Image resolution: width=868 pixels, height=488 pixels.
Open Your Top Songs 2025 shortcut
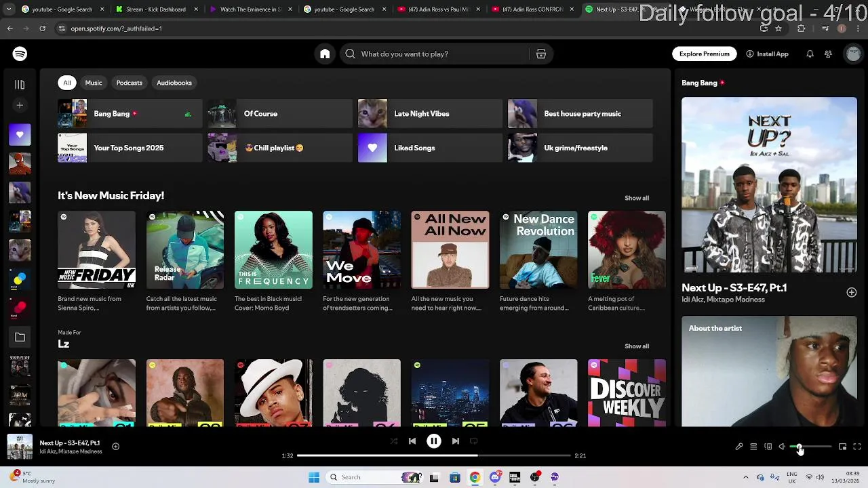tap(130, 148)
